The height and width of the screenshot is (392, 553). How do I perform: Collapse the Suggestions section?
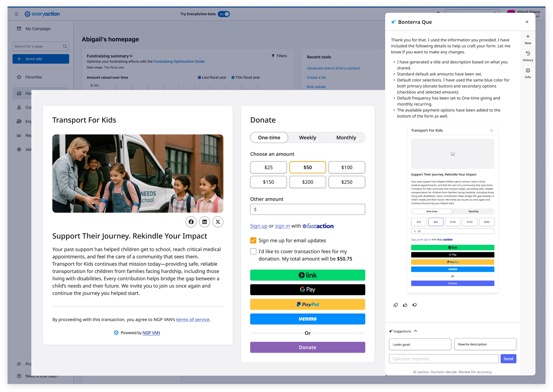415,331
